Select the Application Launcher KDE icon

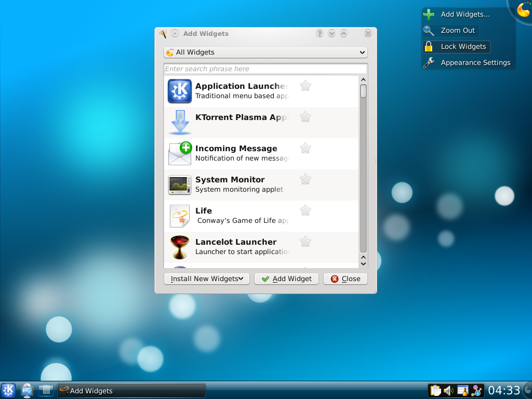pyautogui.click(x=179, y=91)
